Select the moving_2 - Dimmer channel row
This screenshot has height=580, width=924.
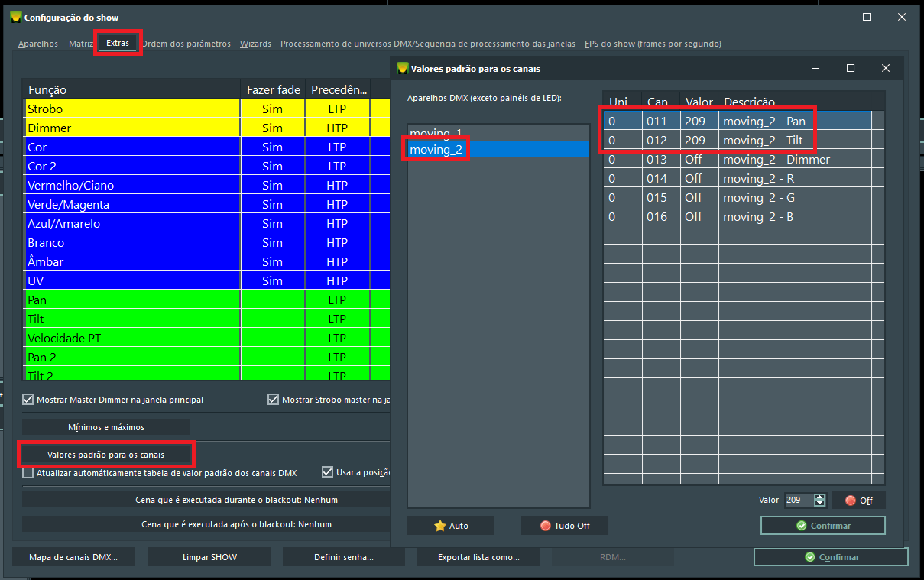tap(737, 160)
